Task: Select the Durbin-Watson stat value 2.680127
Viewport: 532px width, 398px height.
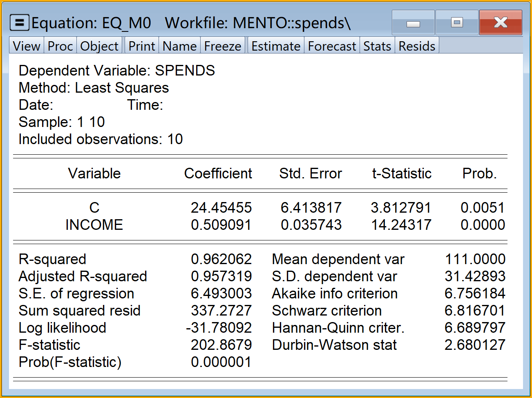Action: pos(475,345)
